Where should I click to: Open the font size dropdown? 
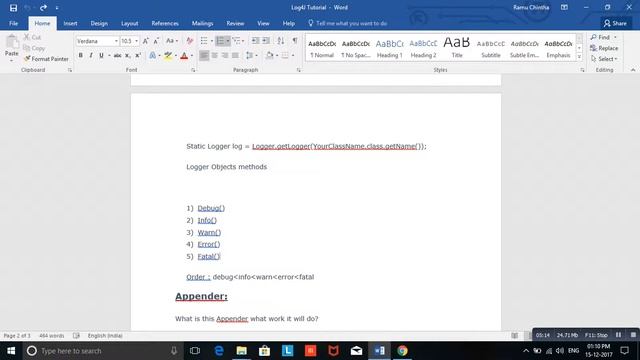coord(136,41)
